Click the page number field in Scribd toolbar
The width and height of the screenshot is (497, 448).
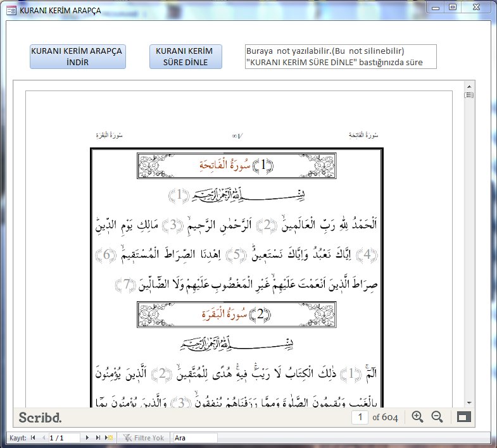(360, 417)
